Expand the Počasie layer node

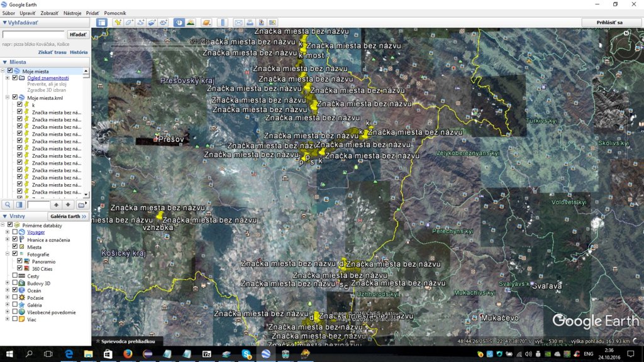8,297
